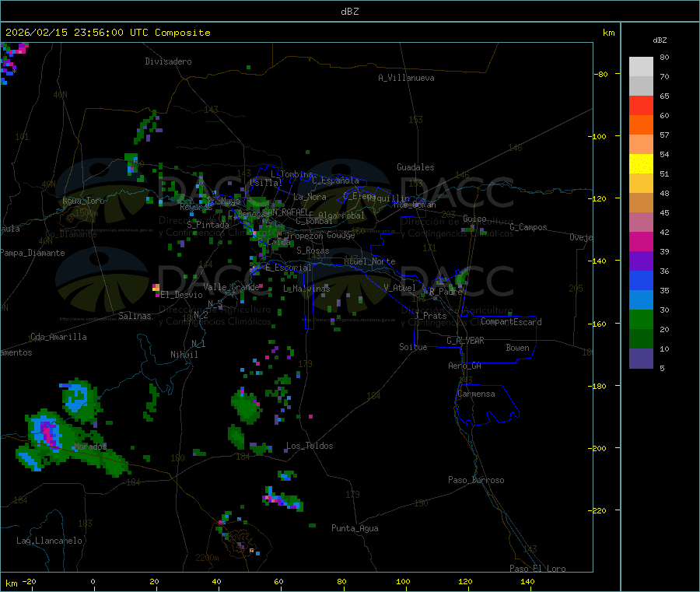
Task: Click the -80 km tick label on the right axis
Action: tap(600, 74)
